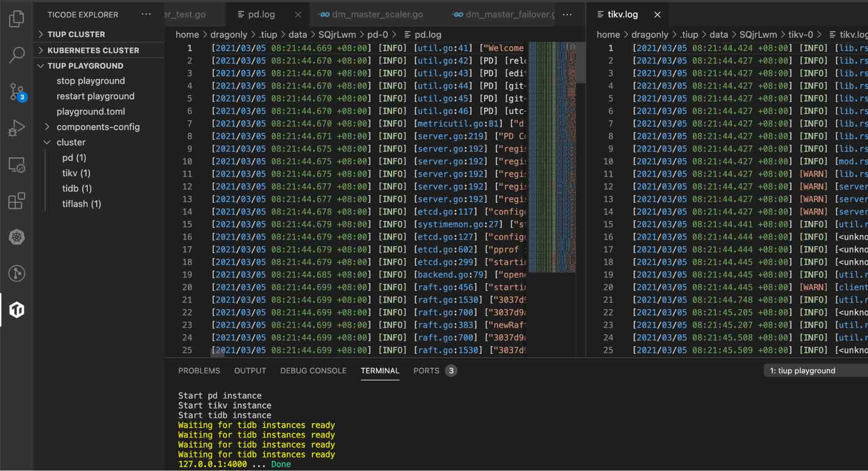The height and width of the screenshot is (471, 868).
Task: Select tikv (1) tree item
Action: 76,173
